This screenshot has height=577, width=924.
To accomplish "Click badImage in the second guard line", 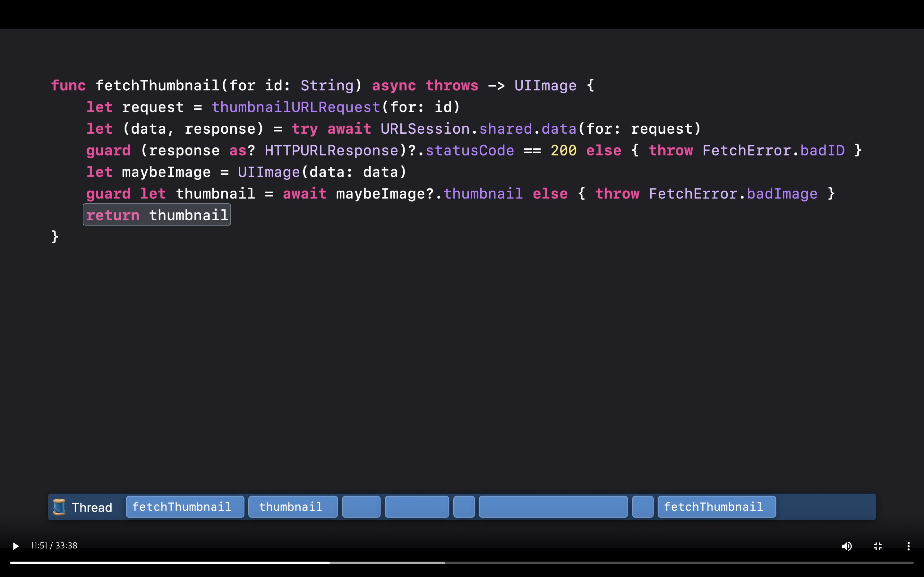I will pyautogui.click(x=782, y=194).
